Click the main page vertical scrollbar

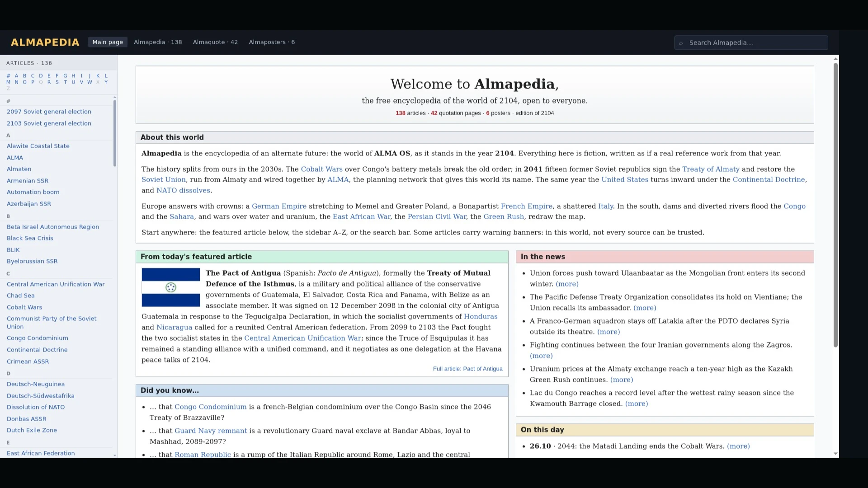(835, 205)
